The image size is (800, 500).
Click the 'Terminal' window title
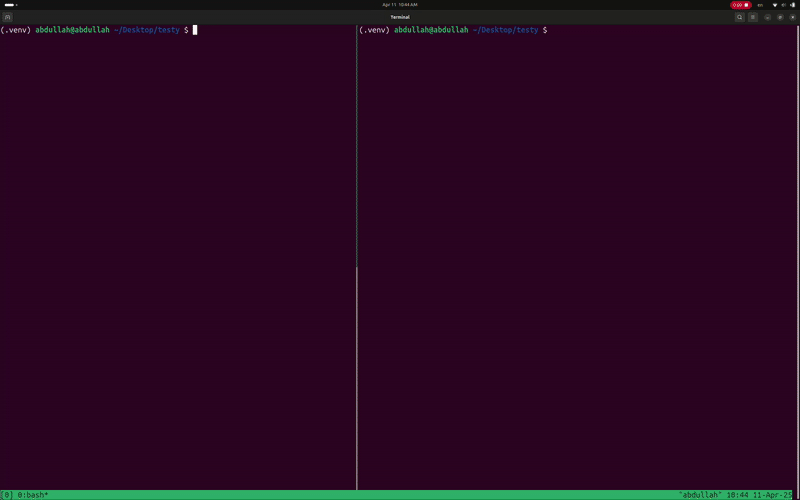pos(400,17)
